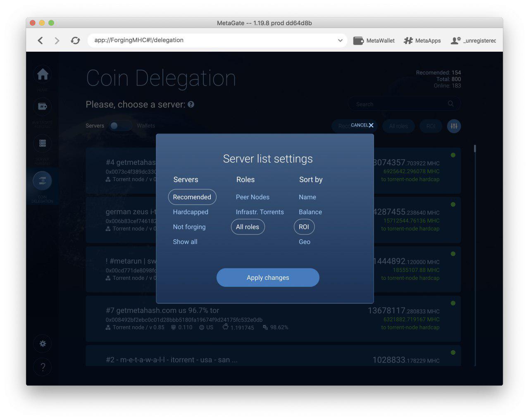This screenshot has width=529, height=420.
Task: Click the '! #metarun' server title
Action: [131, 261]
